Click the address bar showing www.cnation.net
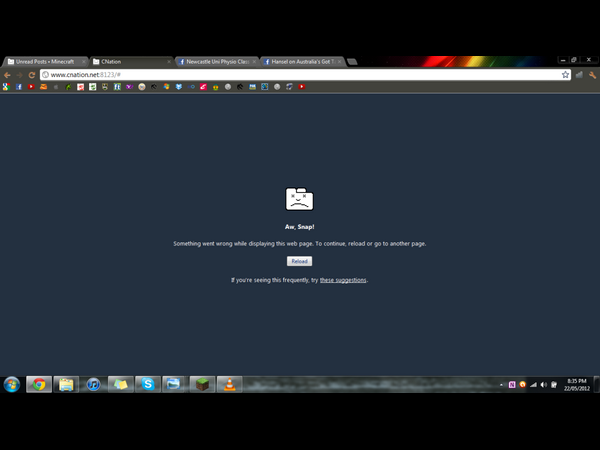 tap(305, 75)
